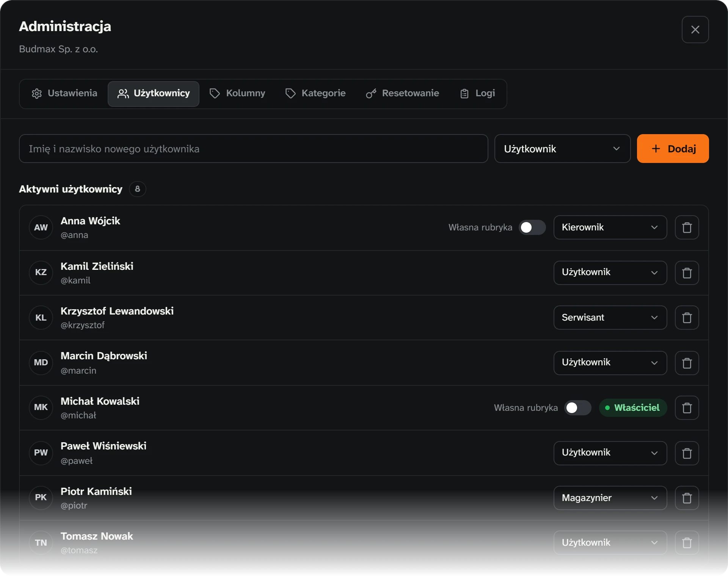Open the Resetowanie tab

tap(402, 94)
